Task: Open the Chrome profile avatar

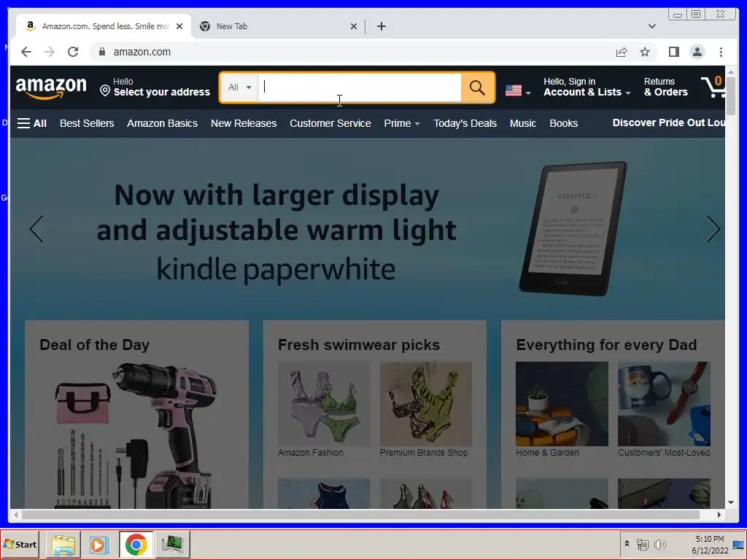Action: [x=697, y=52]
